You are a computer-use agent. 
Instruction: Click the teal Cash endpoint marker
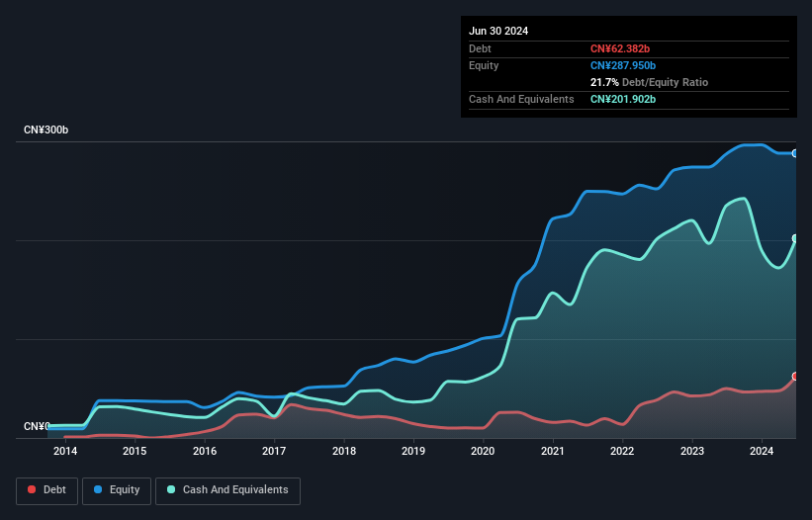click(x=795, y=238)
